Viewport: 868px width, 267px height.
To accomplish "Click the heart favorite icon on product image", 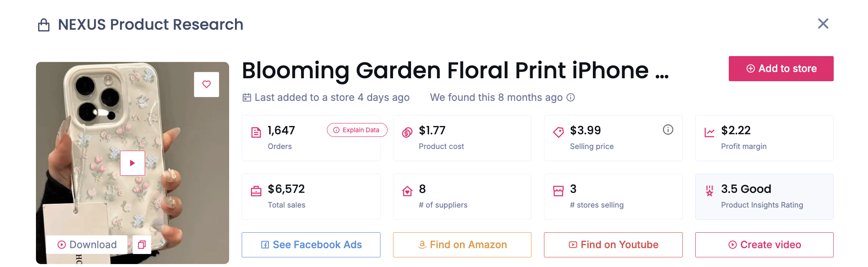I will 207,85.
